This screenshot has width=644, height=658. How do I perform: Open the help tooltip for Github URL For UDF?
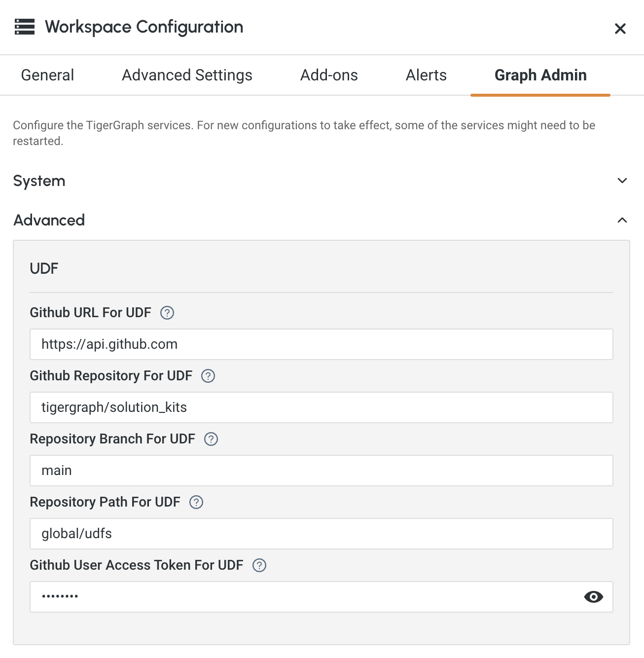pos(167,313)
